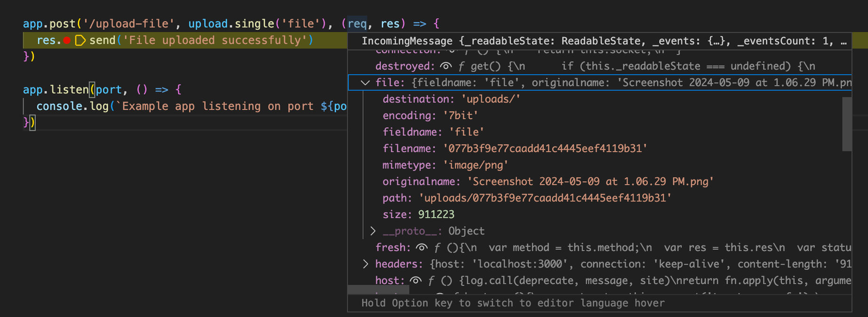Invoke the getter eye icon for destroyed
The image size is (868, 317).
[x=445, y=66]
